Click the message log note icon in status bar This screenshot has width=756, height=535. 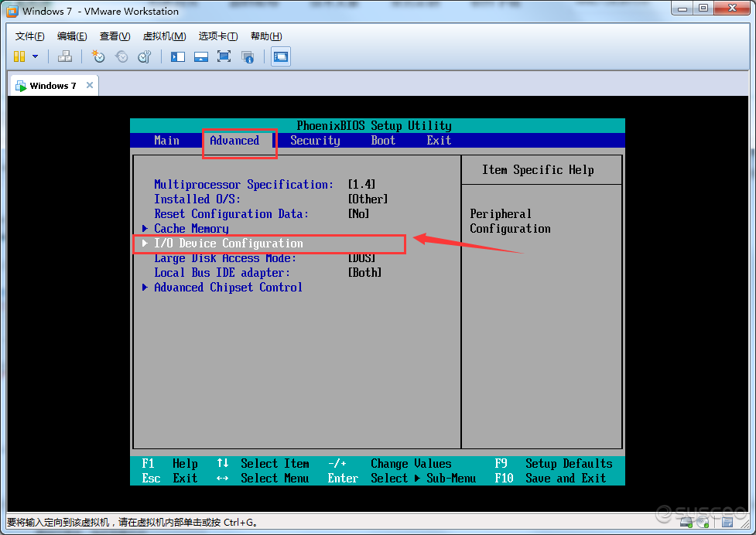pyautogui.click(x=727, y=523)
